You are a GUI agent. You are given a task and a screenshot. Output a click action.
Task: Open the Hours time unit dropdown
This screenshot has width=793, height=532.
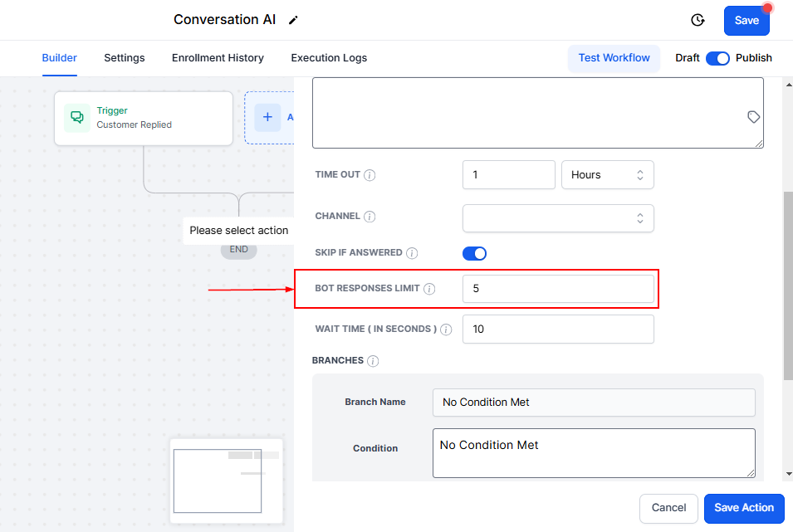pos(607,175)
